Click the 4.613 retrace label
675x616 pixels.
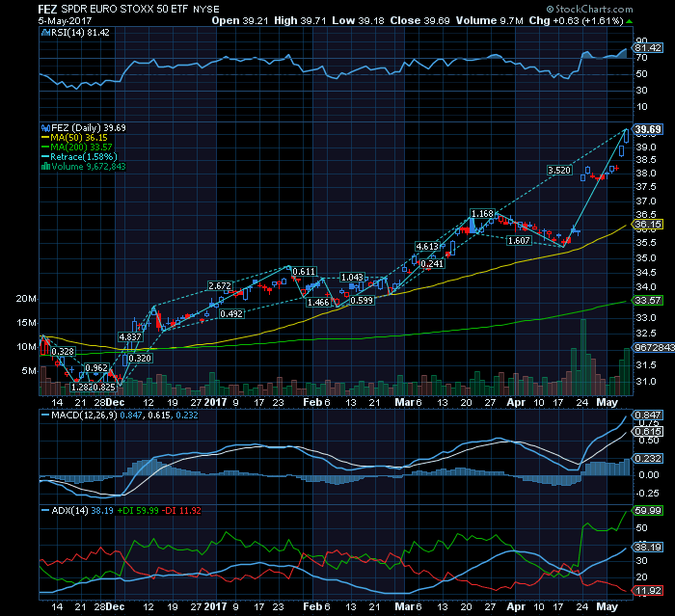coord(427,246)
